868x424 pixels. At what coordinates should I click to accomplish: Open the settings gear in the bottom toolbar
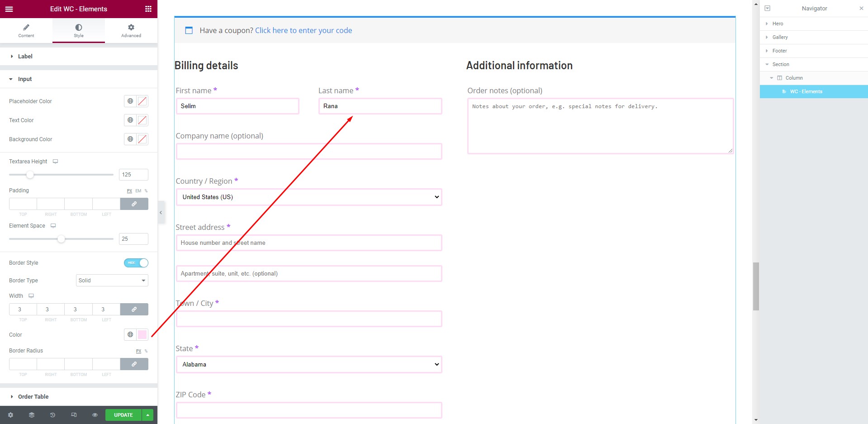point(10,414)
